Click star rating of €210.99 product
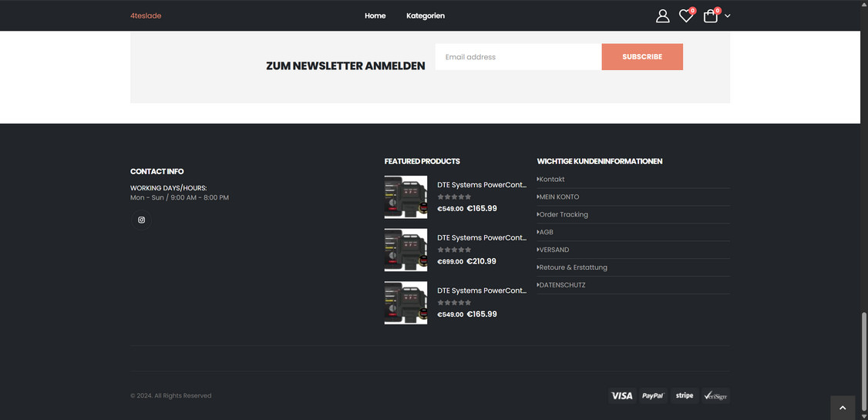The width and height of the screenshot is (868, 420). 455,250
